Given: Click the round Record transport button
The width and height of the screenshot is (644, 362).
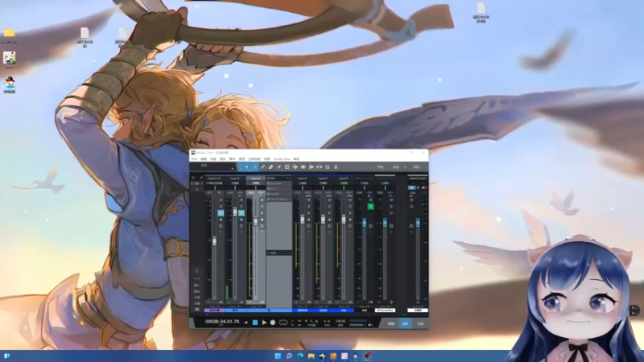Looking at the screenshot, I should click(x=273, y=323).
